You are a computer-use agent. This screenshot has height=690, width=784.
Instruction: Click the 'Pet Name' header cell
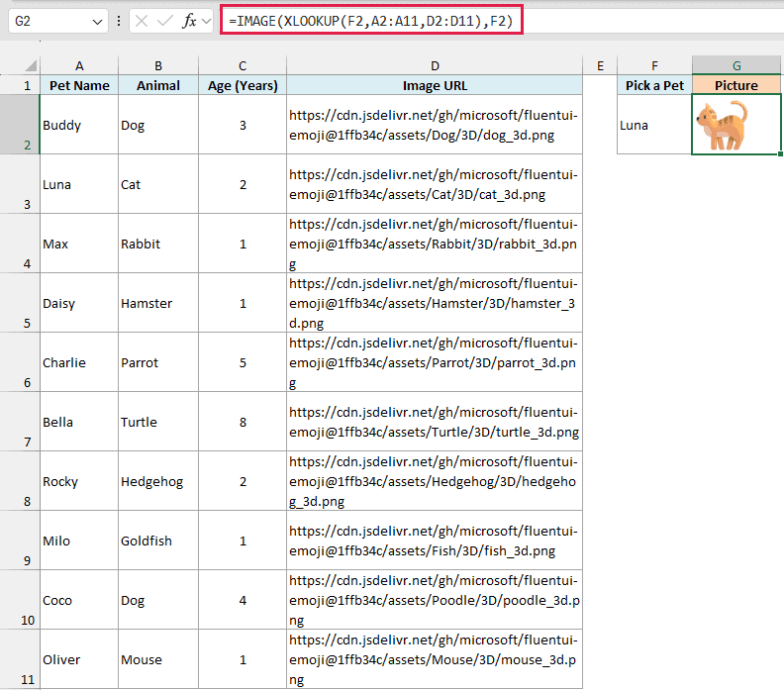79,85
